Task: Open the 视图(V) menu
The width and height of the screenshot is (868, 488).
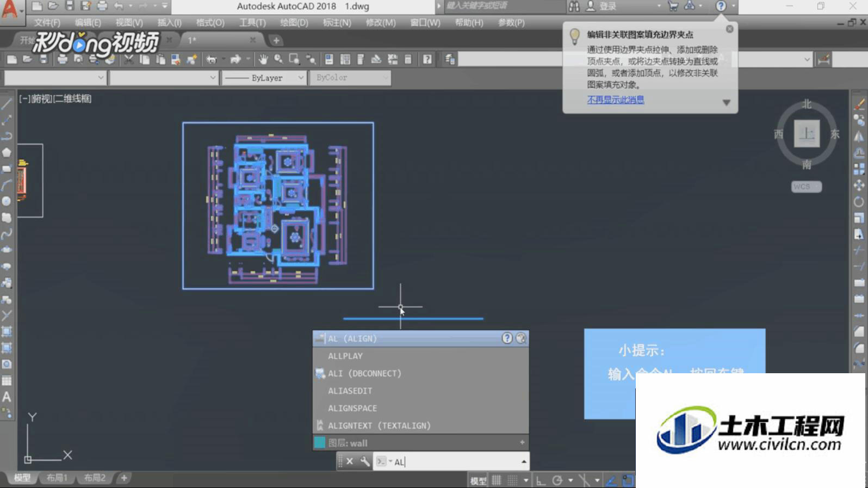Action: coord(129,22)
